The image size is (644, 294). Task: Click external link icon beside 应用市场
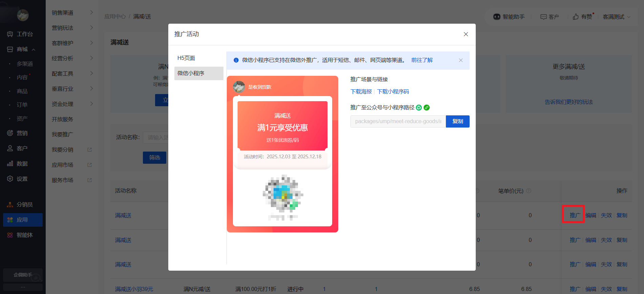coord(90,165)
